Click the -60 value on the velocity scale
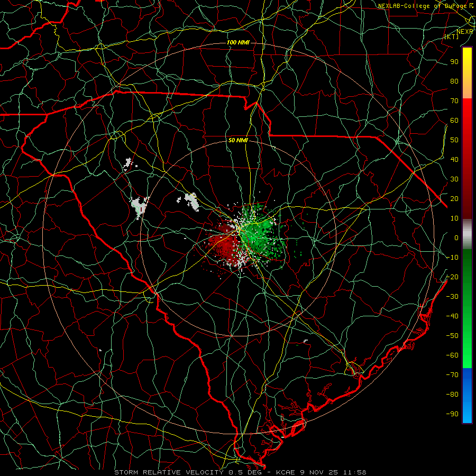Viewport: 476px width, 476px height. (x=452, y=355)
